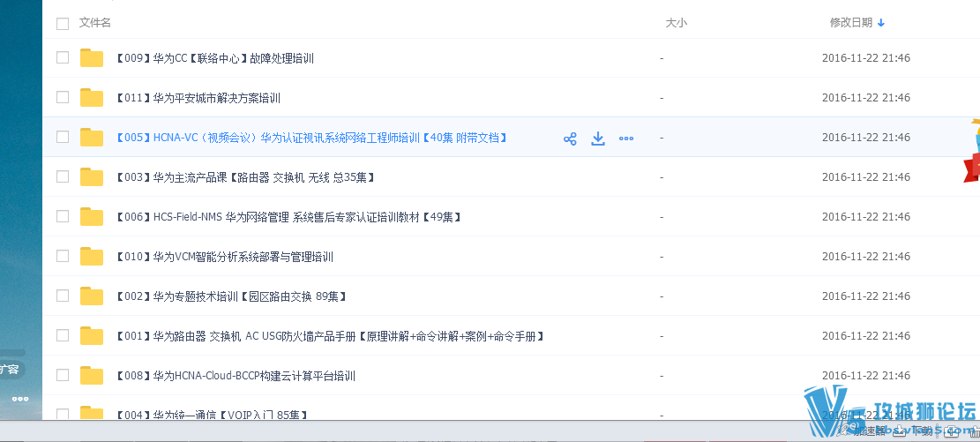
Task: Check the box for 【003】华为主流产品课 folder
Action: tap(63, 176)
